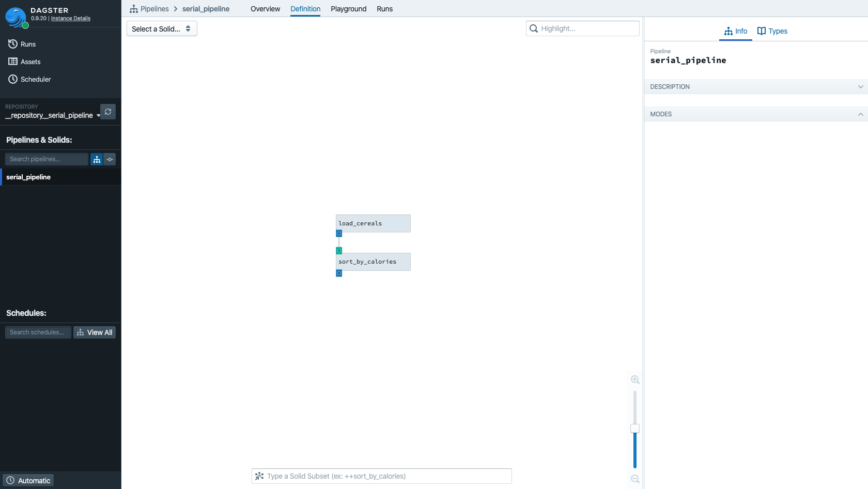Image resolution: width=868 pixels, height=489 pixels.
Task: Select the sort_by_calories solid node
Action: 373,262
